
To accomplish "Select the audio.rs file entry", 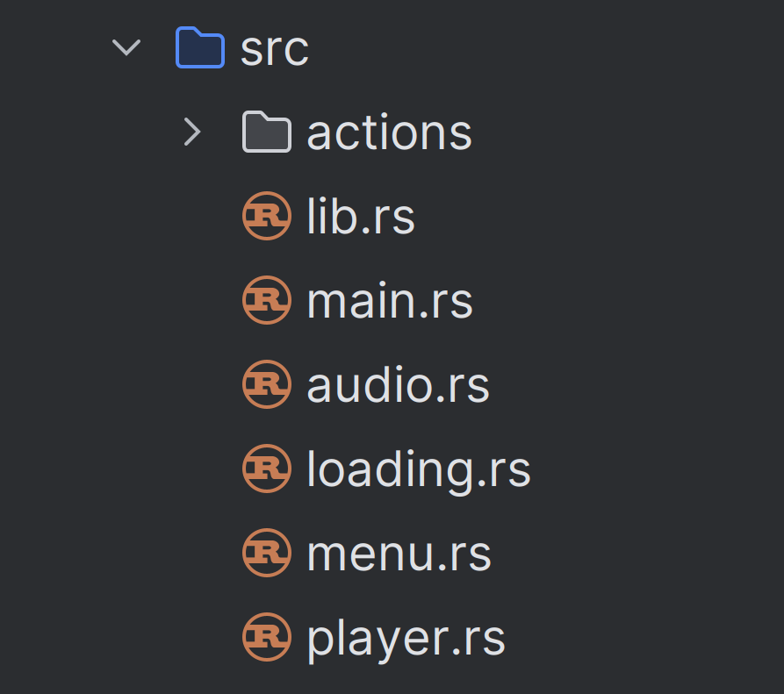I will 397,384.
